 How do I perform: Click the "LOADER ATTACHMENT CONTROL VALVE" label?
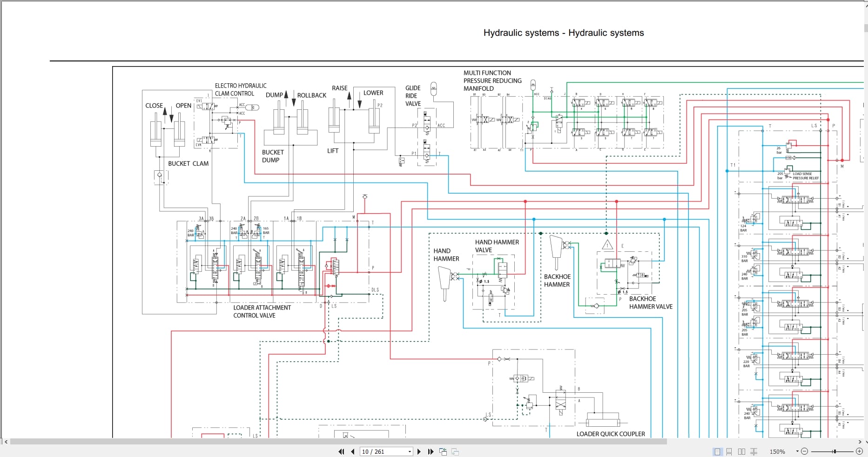click(x=262, y=311)
